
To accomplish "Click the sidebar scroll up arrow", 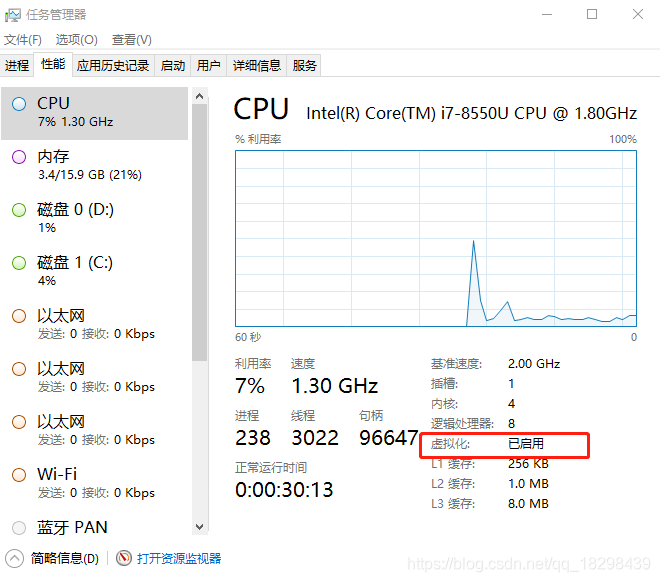I will pos(200,96).
